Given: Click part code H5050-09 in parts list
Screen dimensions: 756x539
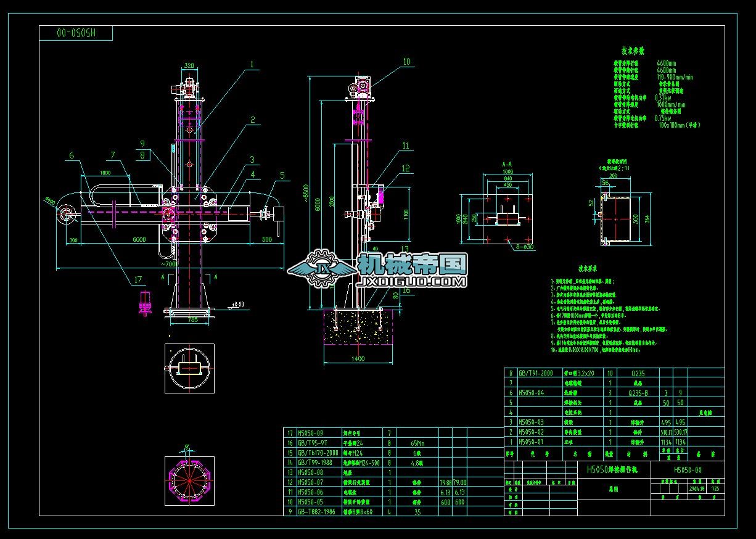Looking at the screenshot, I should click(x=310, y=434).
